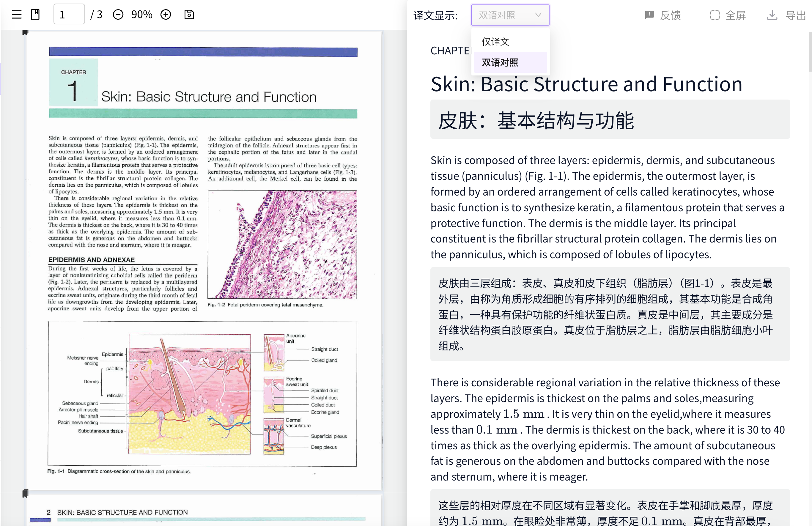
Task: Click the feedback speech bubble icon
Action: (x=649, y=15)
